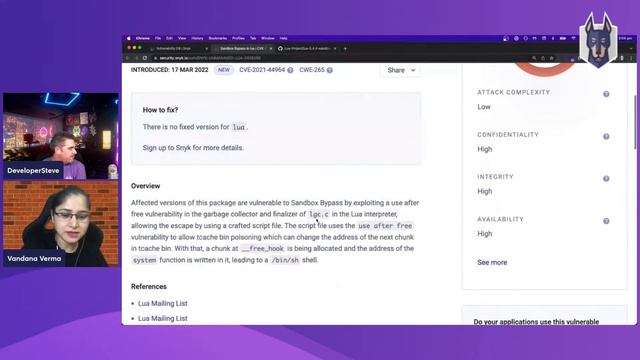
Task: Open the Edit menu
Action: (169, 38)
